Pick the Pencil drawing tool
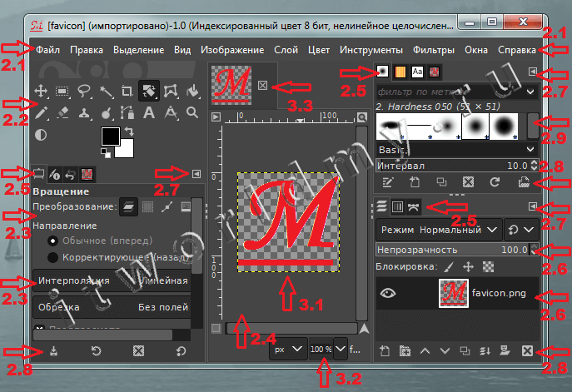The width and height of the screenshot is (572, 392). click(x=42, y=113)
